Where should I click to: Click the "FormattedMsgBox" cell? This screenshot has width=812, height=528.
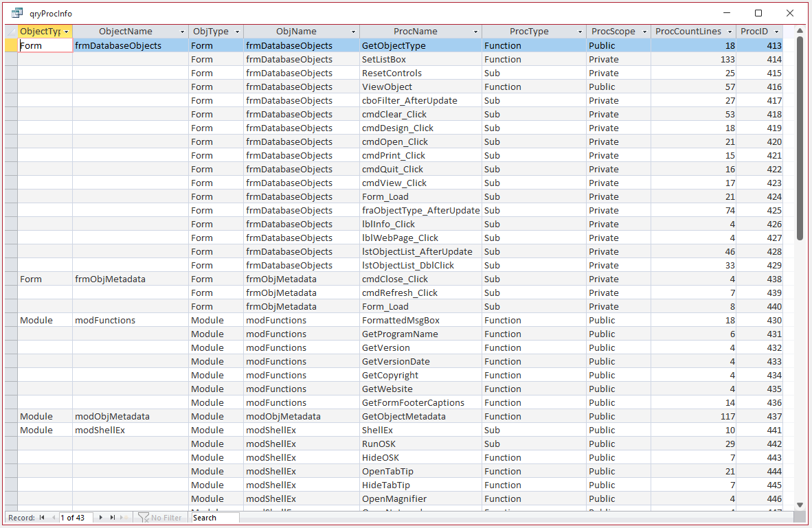(x=420, y=320)
